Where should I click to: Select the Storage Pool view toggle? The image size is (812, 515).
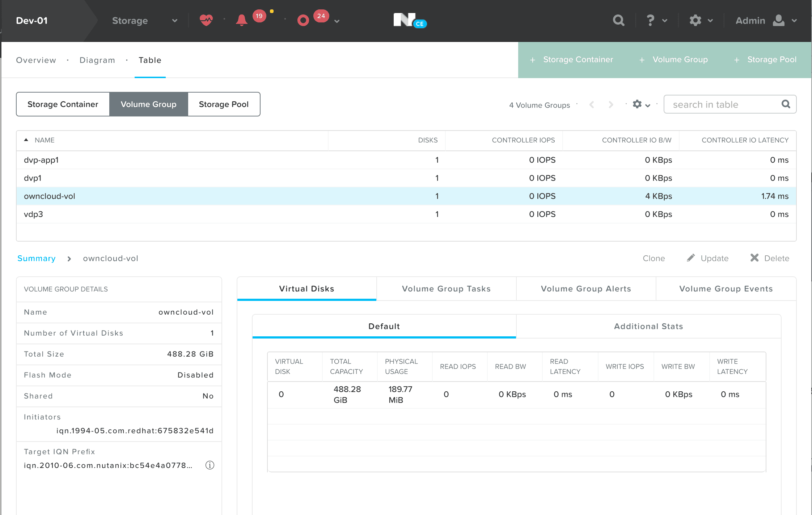click(224, 104)
